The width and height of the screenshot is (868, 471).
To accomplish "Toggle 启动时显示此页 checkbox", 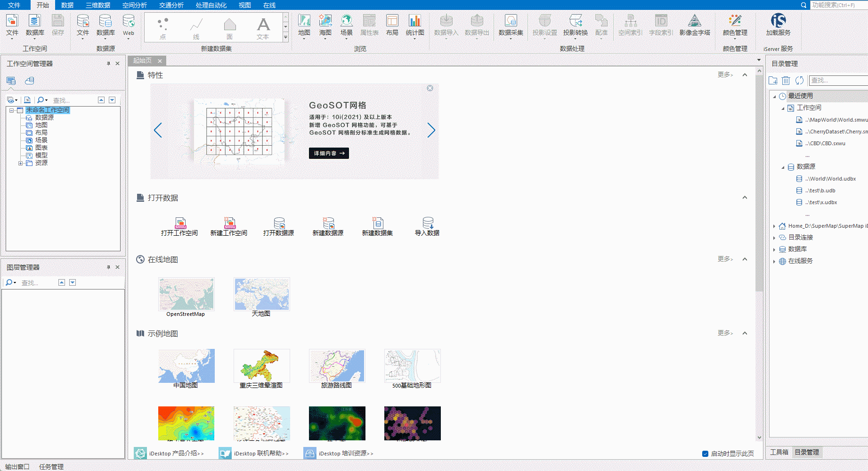I will 705,454.
